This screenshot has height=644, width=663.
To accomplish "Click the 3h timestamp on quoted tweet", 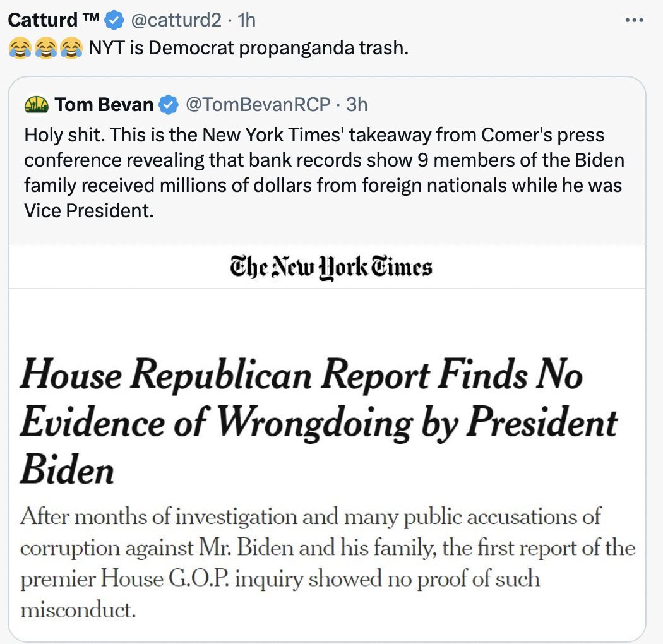I will [x=357, y=105].
